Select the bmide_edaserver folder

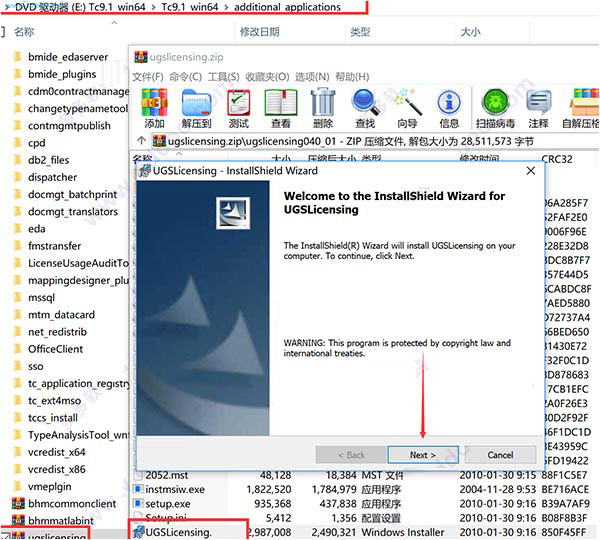pos(68,57)
